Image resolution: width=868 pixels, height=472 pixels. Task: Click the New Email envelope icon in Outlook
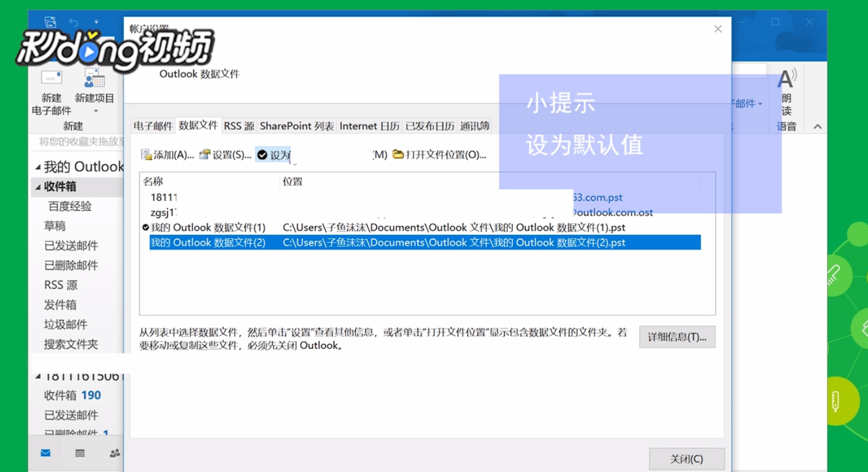point(52,77)
